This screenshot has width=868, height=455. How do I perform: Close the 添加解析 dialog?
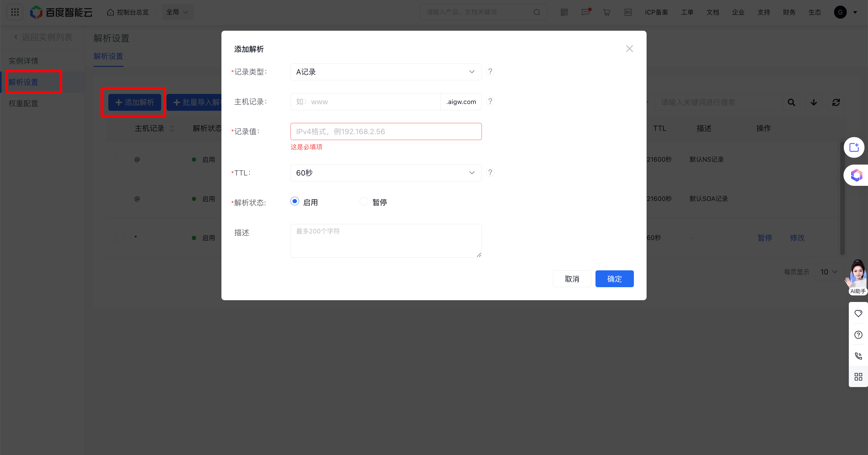[x=629, y=49]
